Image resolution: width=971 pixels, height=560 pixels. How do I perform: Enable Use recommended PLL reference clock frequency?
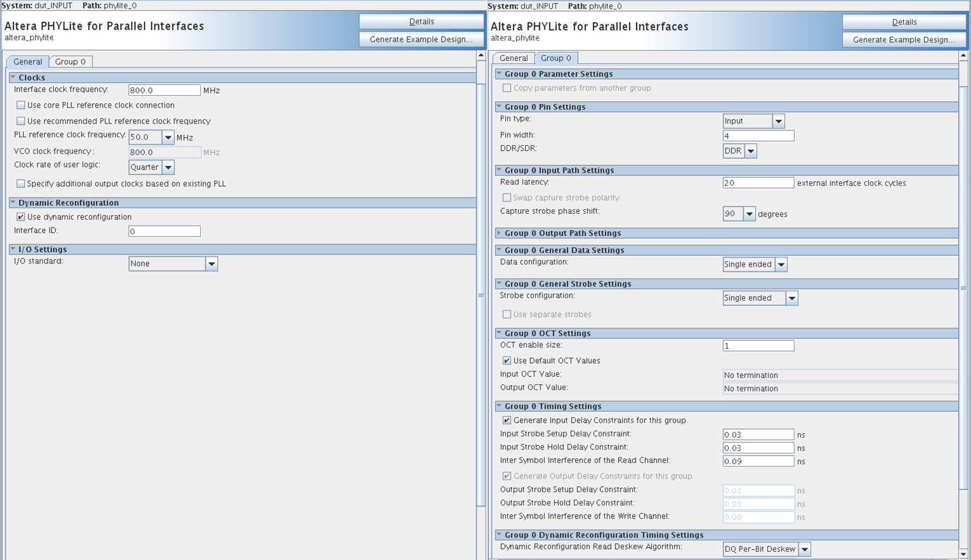[21, 121]
